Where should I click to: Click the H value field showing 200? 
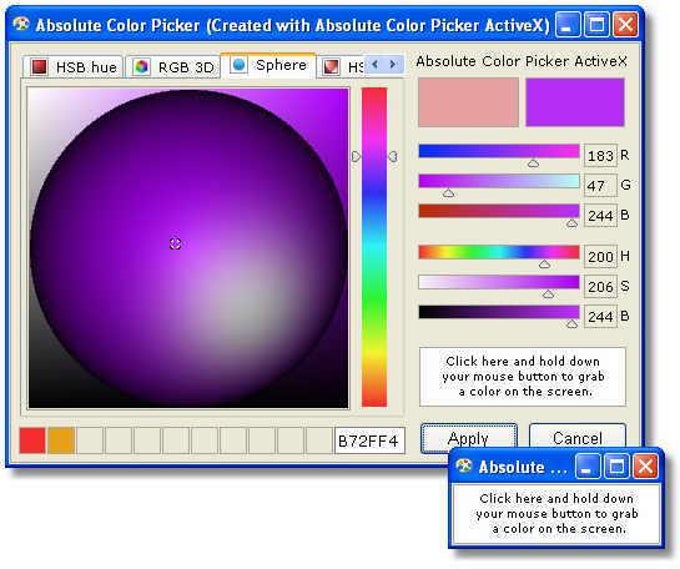point(601,256)
